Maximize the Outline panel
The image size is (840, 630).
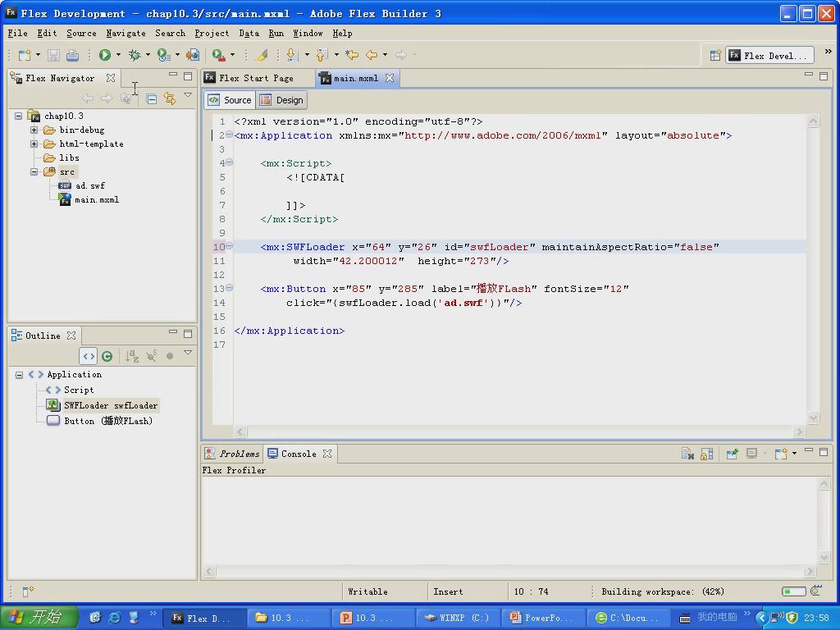point(188,333)
